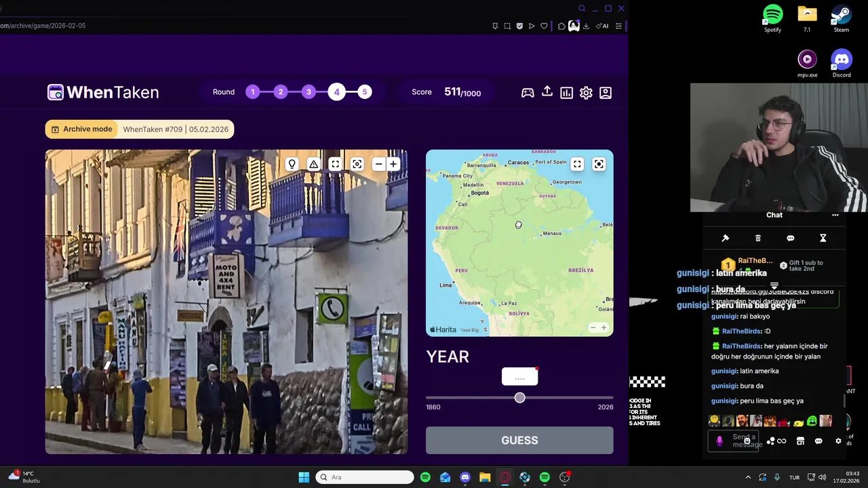868x488 pixels.
Task: Open the WhenTaken games controller icon
Action: click(x=528, y=93)
